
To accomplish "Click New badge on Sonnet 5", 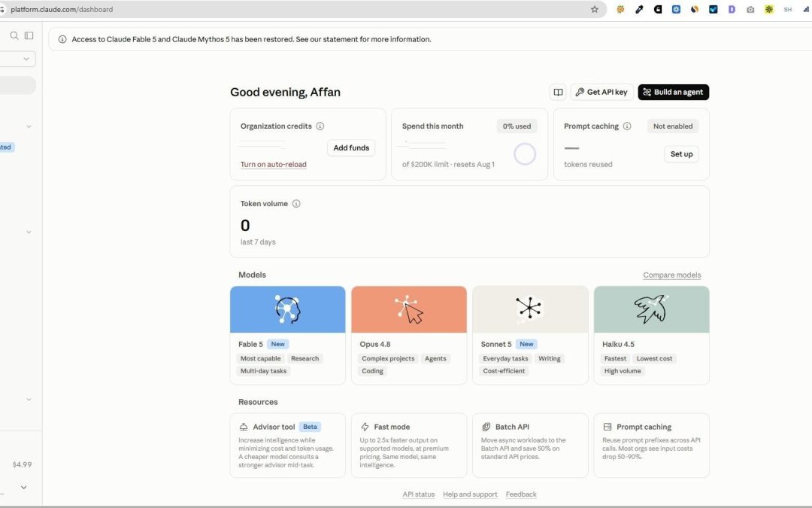I will tap(526, 344).
